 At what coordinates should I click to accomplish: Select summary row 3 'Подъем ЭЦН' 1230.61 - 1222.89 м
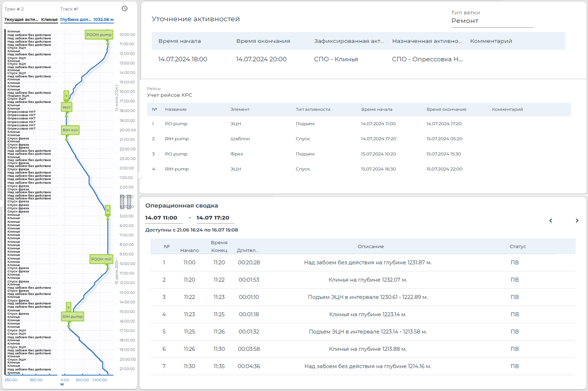363,297
